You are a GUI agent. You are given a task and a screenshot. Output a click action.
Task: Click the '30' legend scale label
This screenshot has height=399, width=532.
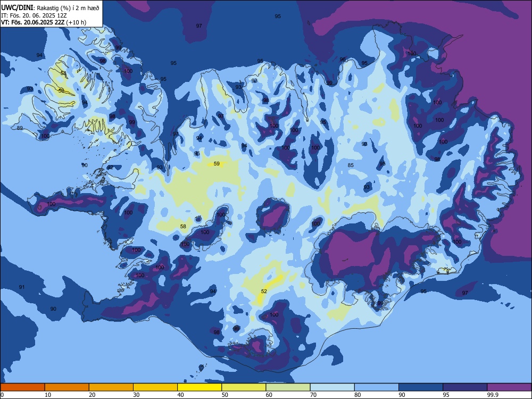(x=136, y=395)
